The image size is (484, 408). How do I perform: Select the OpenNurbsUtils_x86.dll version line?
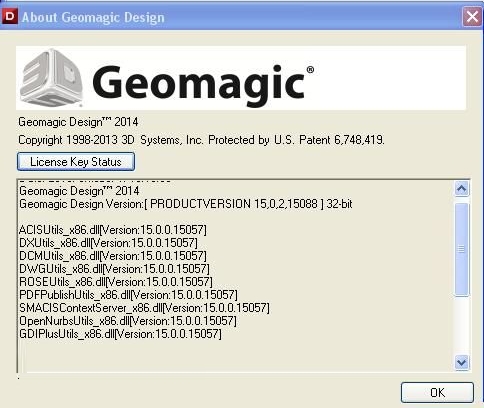(x=128, y=321)
